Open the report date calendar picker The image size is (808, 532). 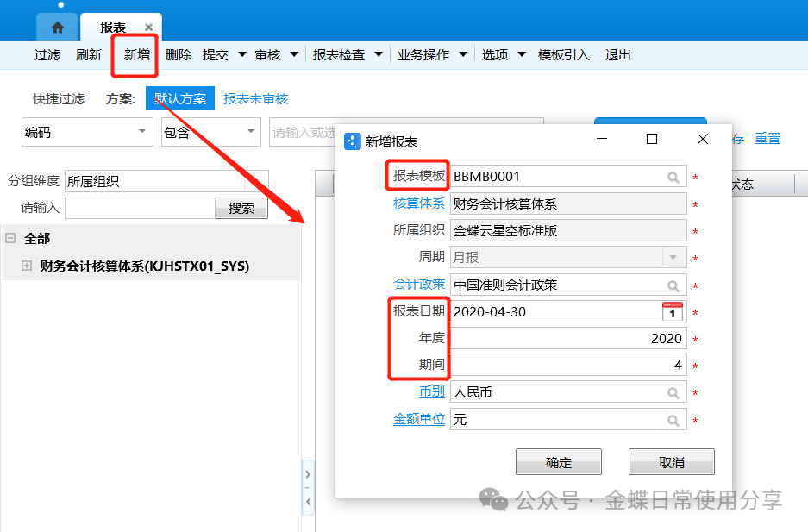[672, 311]
